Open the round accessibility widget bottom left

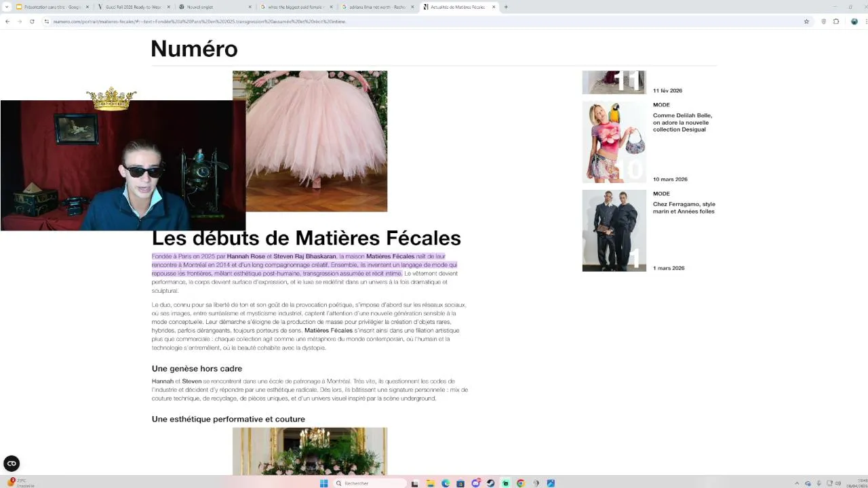tap(12, 464)
